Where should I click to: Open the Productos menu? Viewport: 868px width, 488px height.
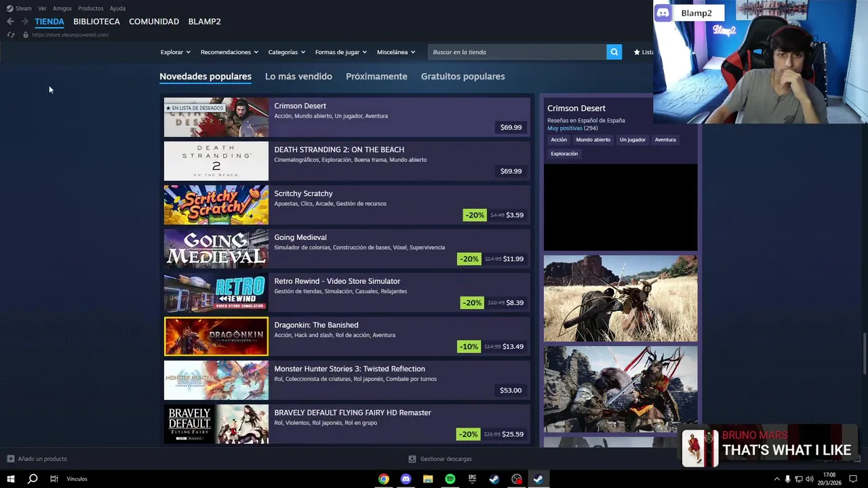pyautogui.click(x=91, y=8)
